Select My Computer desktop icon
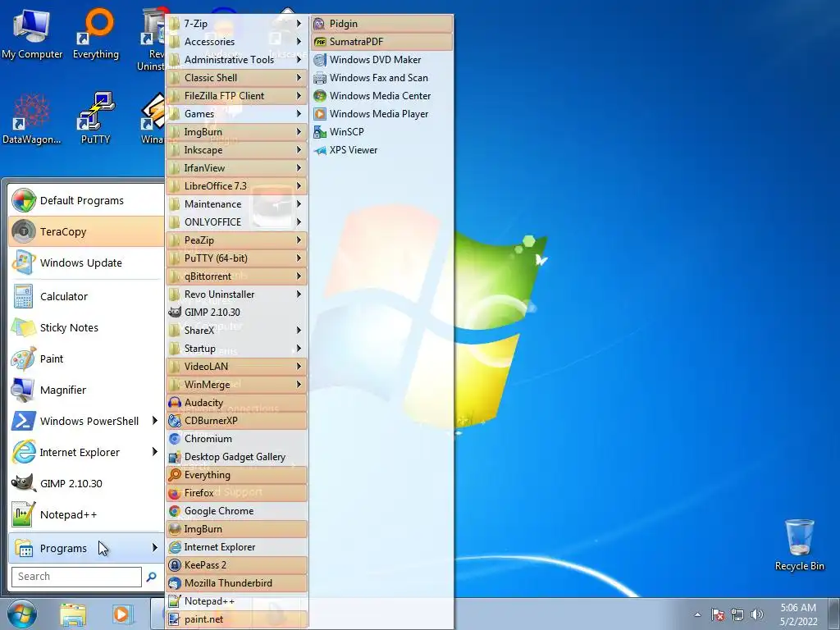 [32, 33]
